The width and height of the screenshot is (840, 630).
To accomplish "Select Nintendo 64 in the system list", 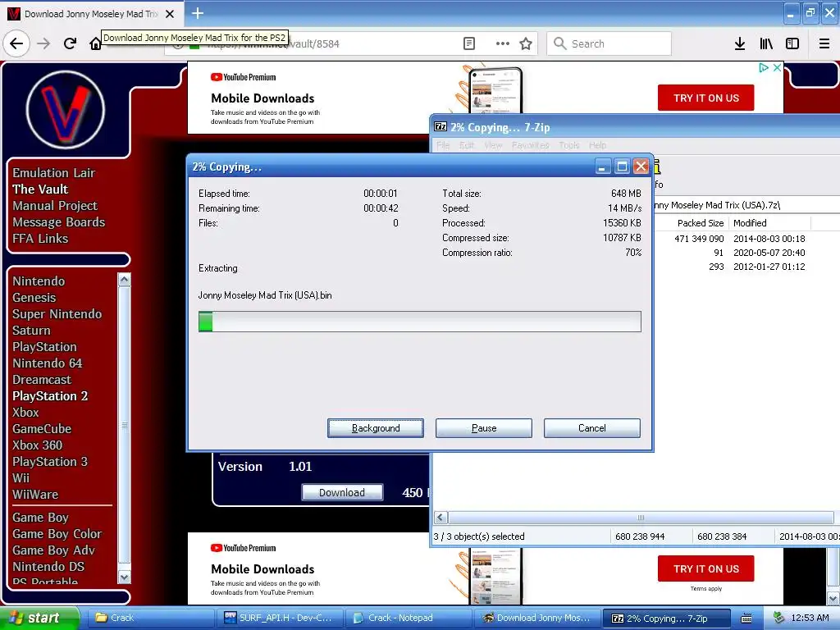I will click(47, 363).
